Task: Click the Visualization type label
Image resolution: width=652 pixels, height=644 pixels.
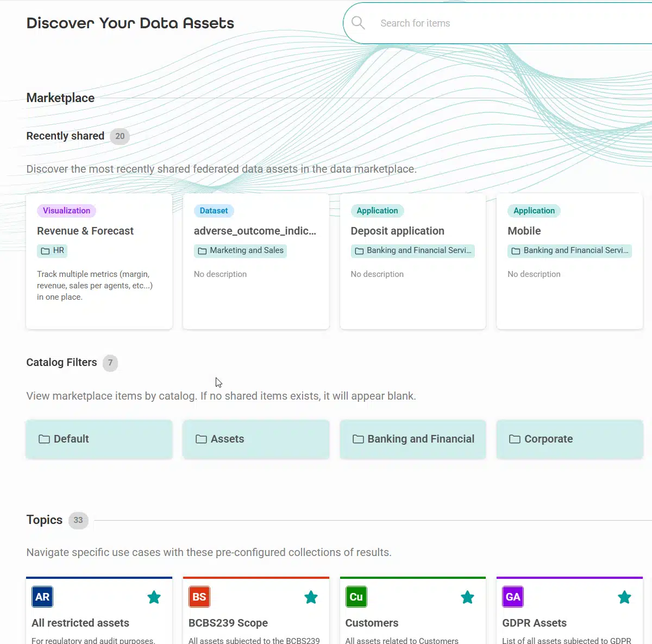Action: pyautogui.click(x=66, y=211)
